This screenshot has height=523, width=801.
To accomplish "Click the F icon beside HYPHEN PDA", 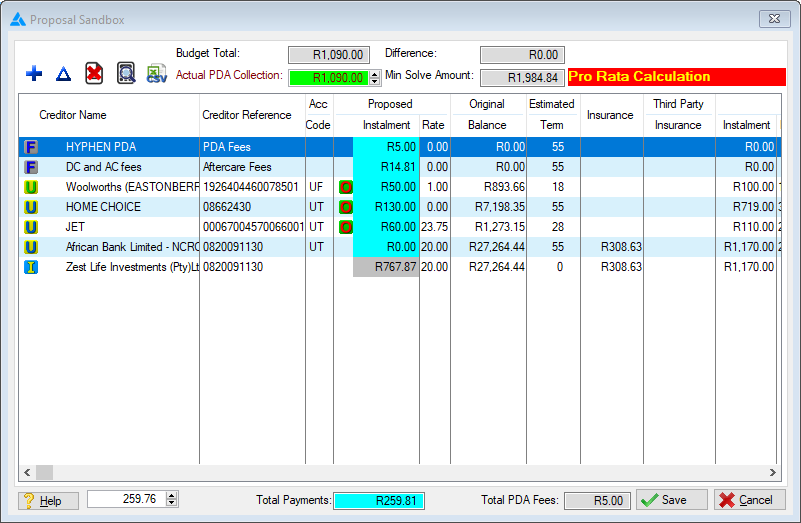I will click(30, 147).
